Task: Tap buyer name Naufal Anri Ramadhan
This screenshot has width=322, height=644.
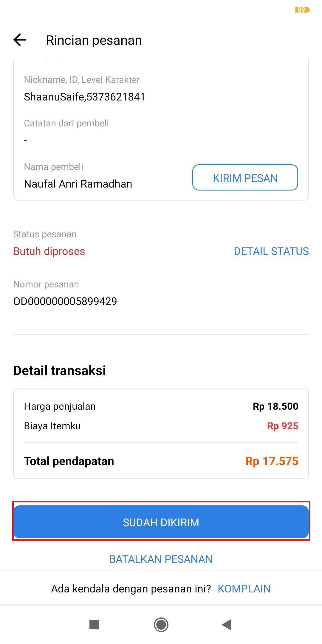Action: coord(78,184)
